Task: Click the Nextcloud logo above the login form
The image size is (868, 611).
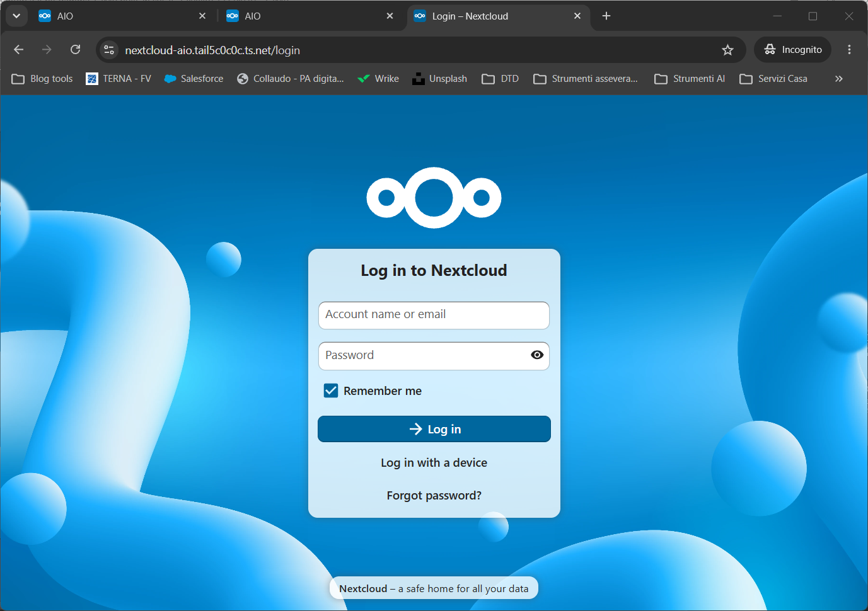Action: [x=434, y=197]
